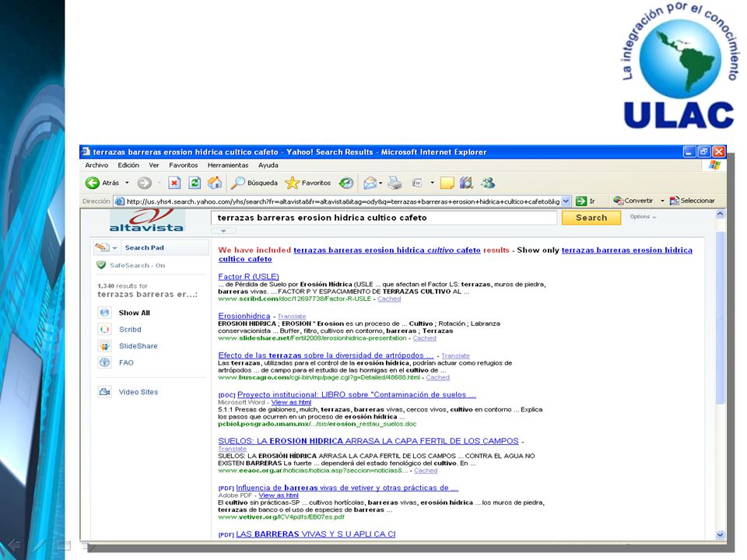Select the Show All filter

pos(135,313)
